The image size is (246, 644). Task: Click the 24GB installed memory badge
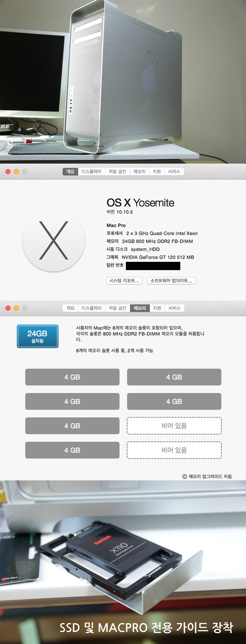[38, 336]
